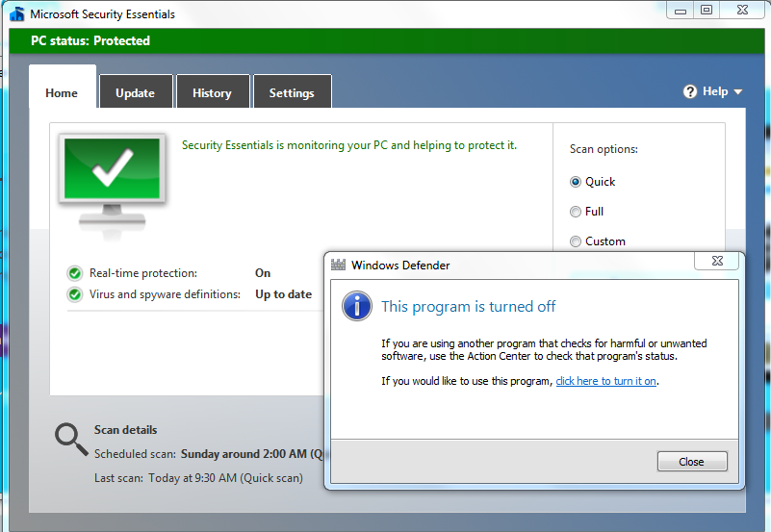Switch to the Update tab
Viewport: 771px width, 532px height.
(x=135, y=93)
